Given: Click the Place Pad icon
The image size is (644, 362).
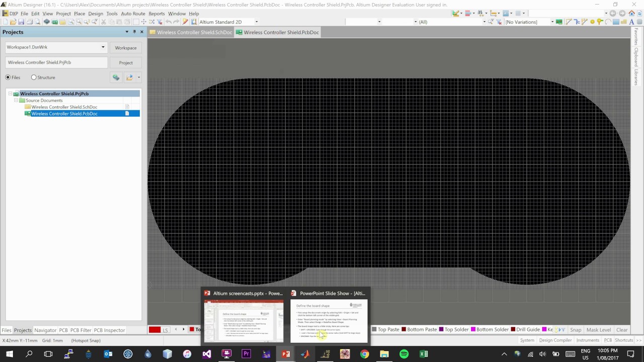Looking at the screenshot, I should coord(592,22).
